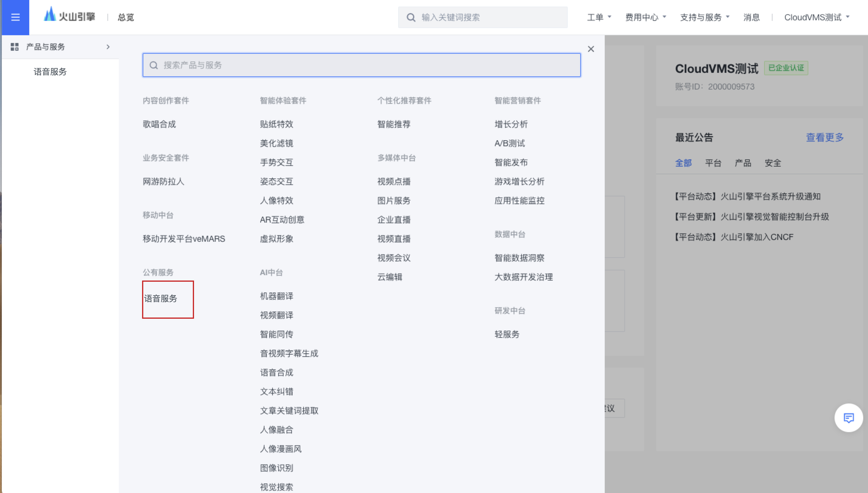Image resolution: width=868 pixels, height=493 pixels.
Task: Open AR互动创意 product
Action: 282,220
